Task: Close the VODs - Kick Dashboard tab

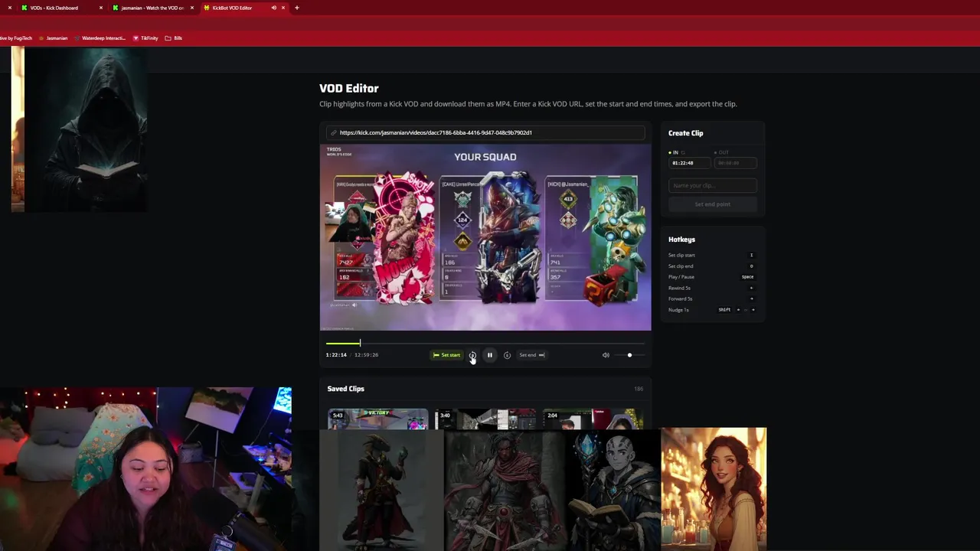Action: tap(100, 8)
